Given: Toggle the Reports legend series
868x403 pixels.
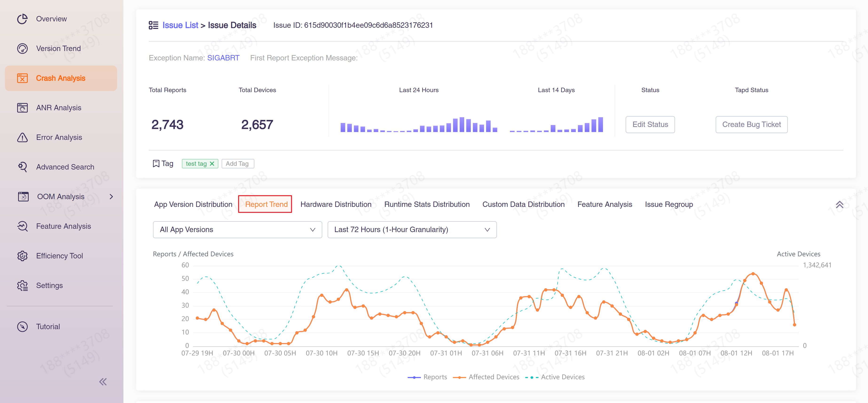Looking at the screenshot, I should pos(427,377).
